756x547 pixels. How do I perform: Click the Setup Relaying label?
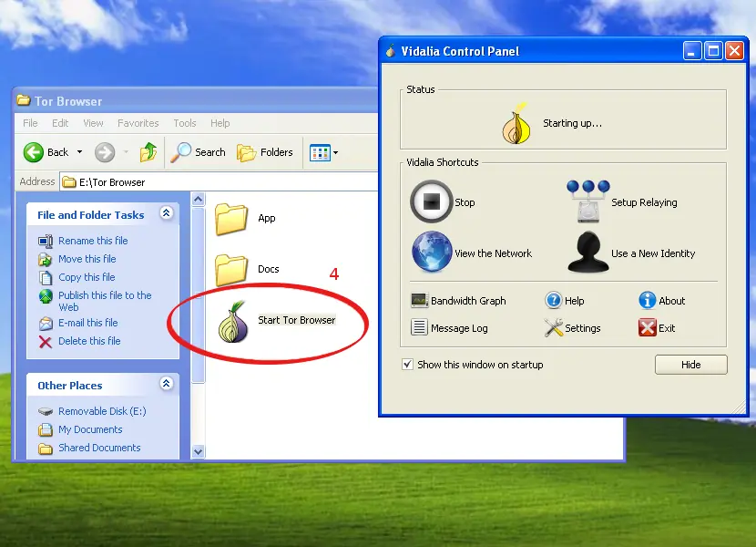point(644,202)
